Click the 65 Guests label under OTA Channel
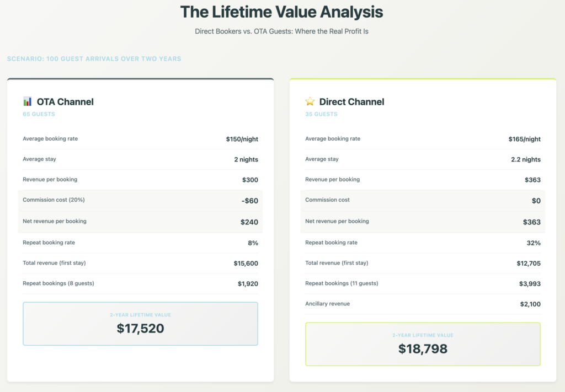 coord(39,114)
